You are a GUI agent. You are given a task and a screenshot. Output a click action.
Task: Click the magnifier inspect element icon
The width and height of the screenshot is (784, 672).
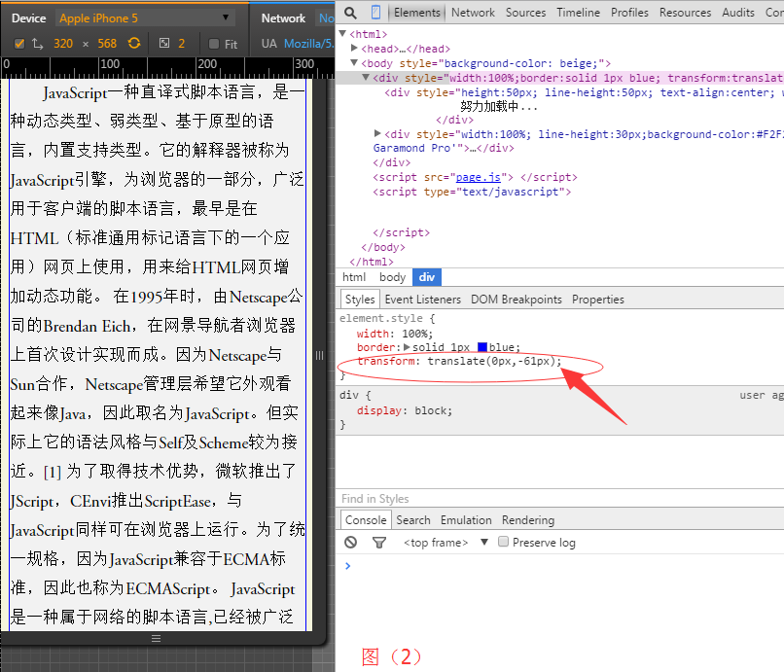coord(350,13)
